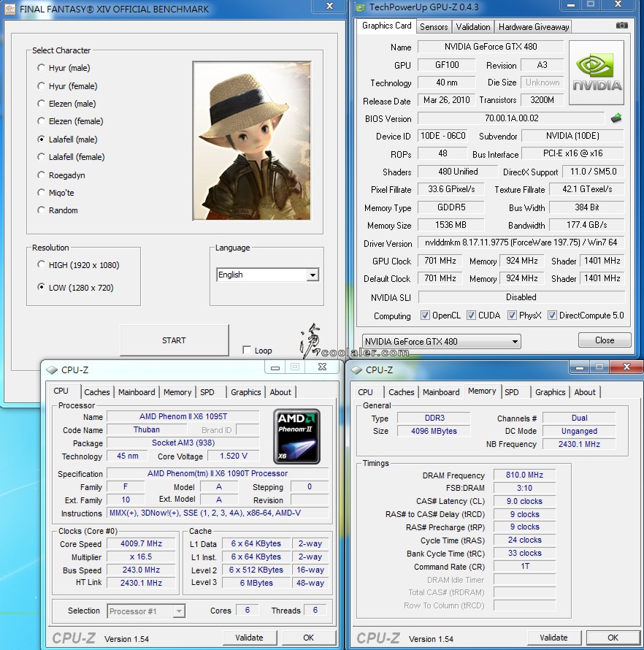
Task: Click OK in the CPU-Z memory window
Action: [613, 638]
